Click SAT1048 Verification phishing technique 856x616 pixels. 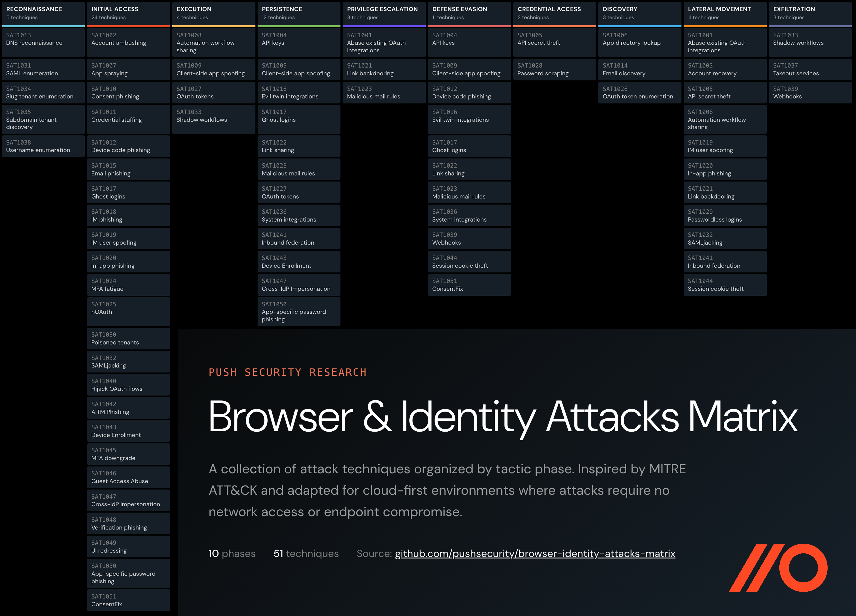pos(128,524)
